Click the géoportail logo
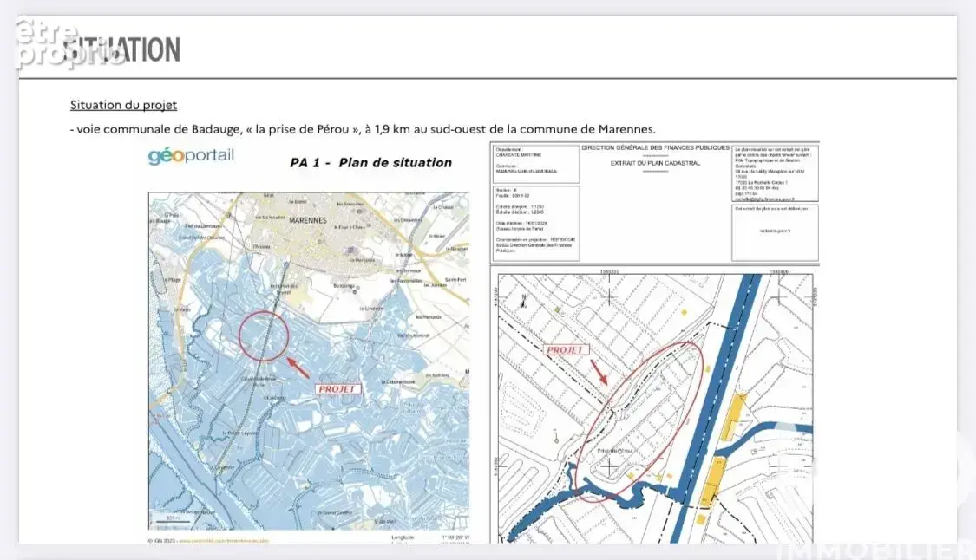Viewport: 976px width, 560px height. [x=191, y=155]
